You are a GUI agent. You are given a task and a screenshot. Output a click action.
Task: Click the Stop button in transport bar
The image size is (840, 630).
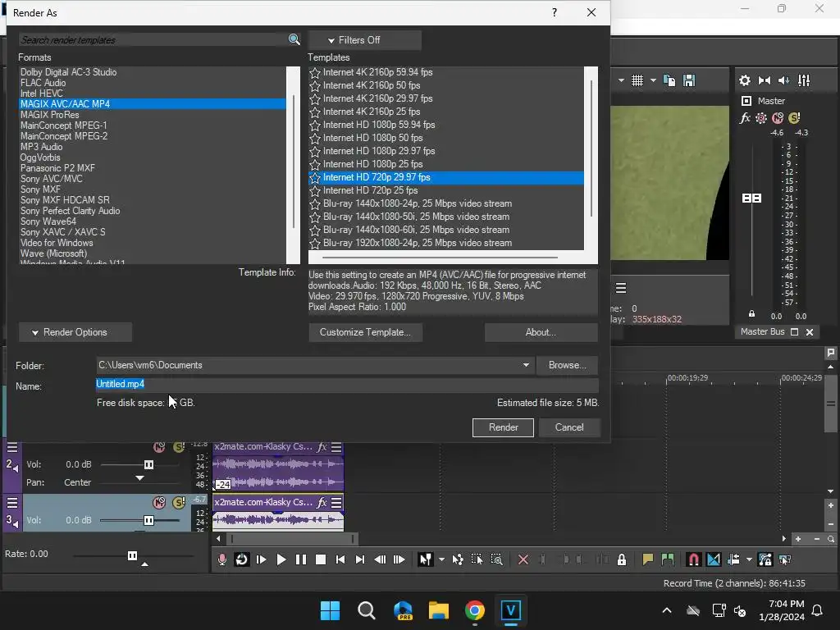pos(321,559)
